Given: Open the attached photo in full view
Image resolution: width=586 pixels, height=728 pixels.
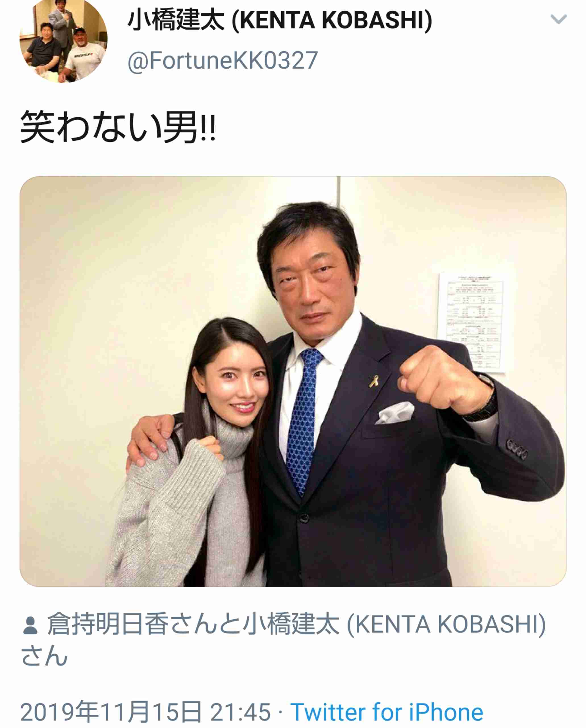Looking at the screenshot, I should pos(293,381).
